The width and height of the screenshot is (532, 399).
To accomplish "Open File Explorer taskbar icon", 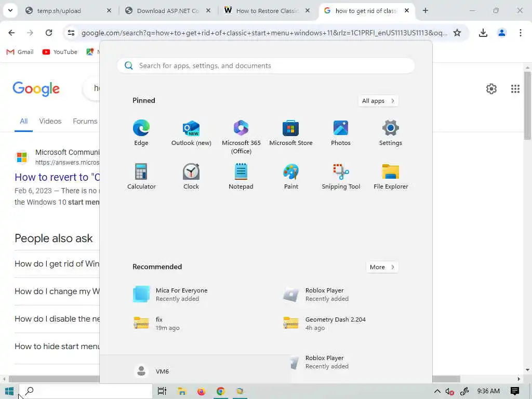I will [182, 391].
